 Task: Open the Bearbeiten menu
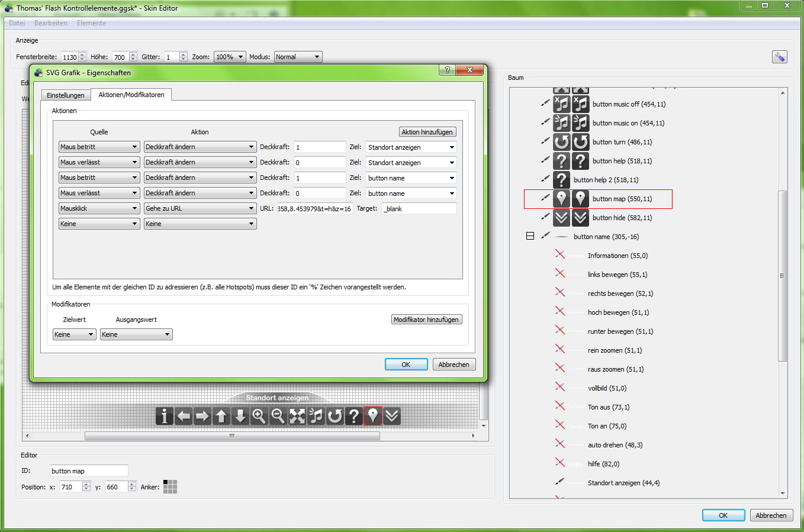[x=50, y=23]
